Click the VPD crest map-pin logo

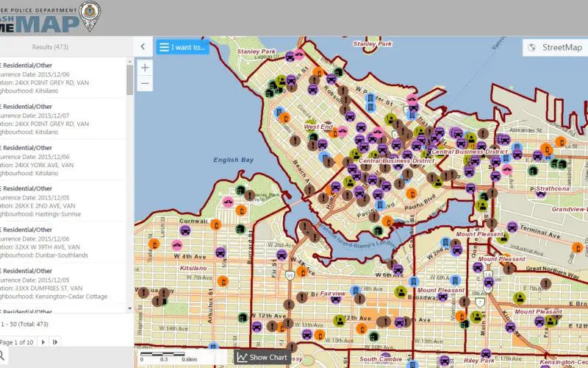90,15
